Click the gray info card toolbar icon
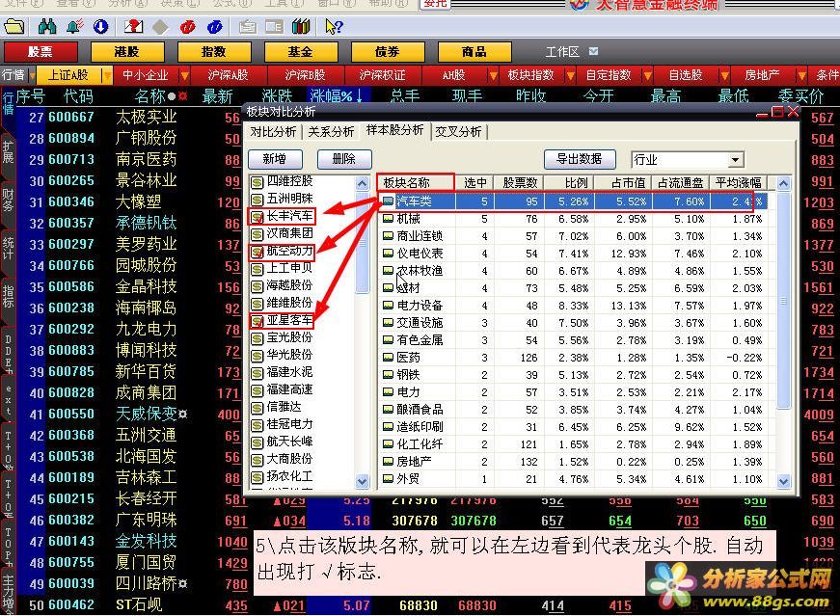The width and height of the screenshot is (840, 616). click(x=274, y=26)
